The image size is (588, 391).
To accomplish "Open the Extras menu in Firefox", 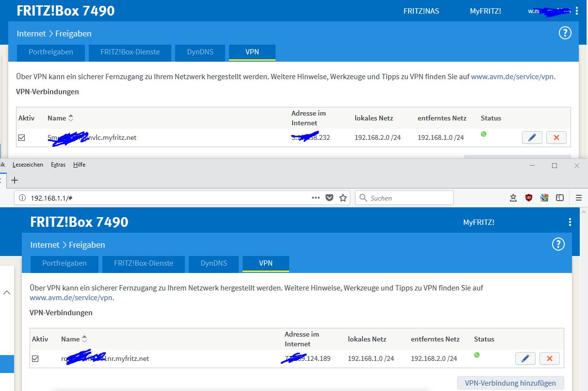I will 58,165.
